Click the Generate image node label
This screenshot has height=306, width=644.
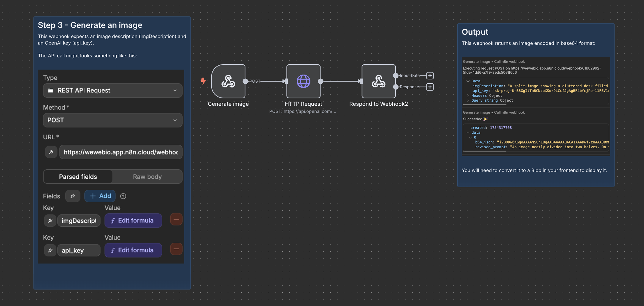228,104
